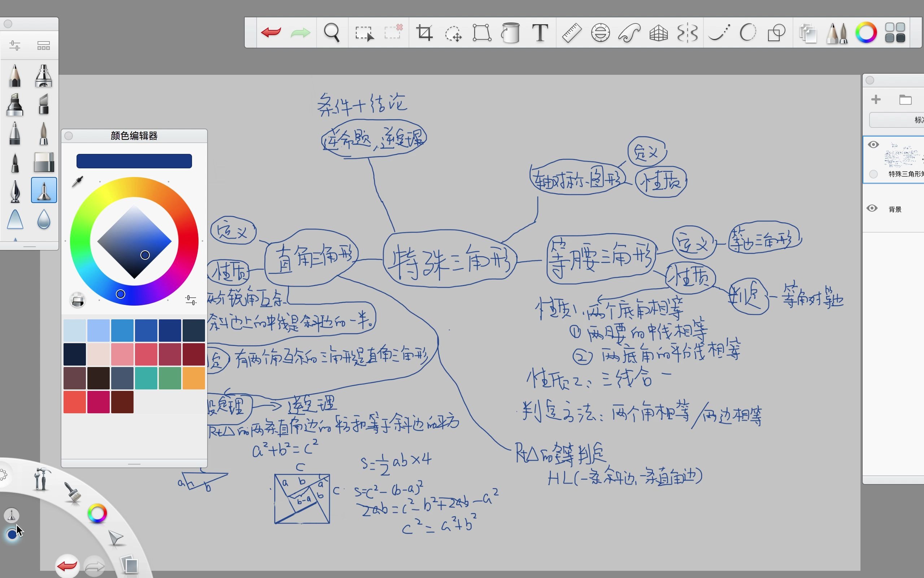The image size is (924, 578).
Task: Click the lagoon redo gray arrow
Action: (94, 567)
